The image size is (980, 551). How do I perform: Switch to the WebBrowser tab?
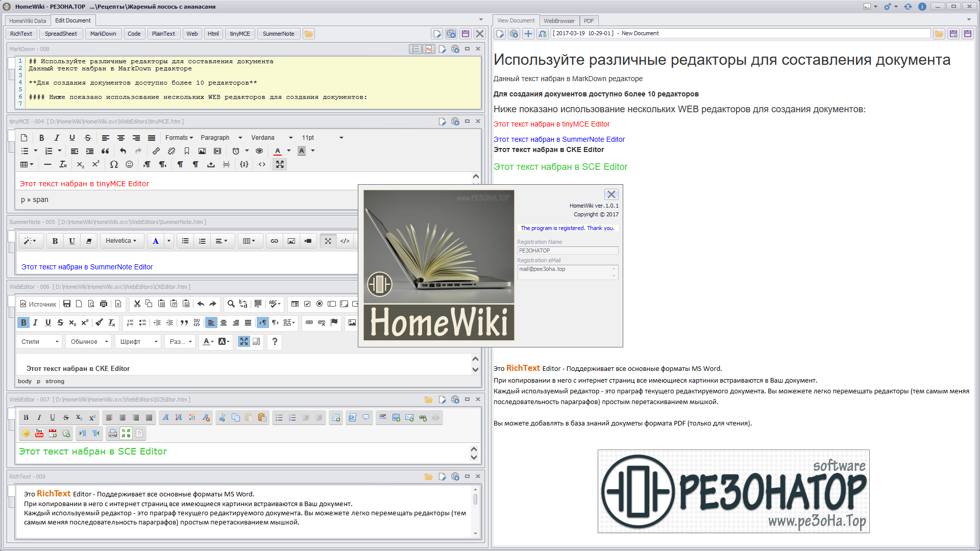click(x=559, y=21)
